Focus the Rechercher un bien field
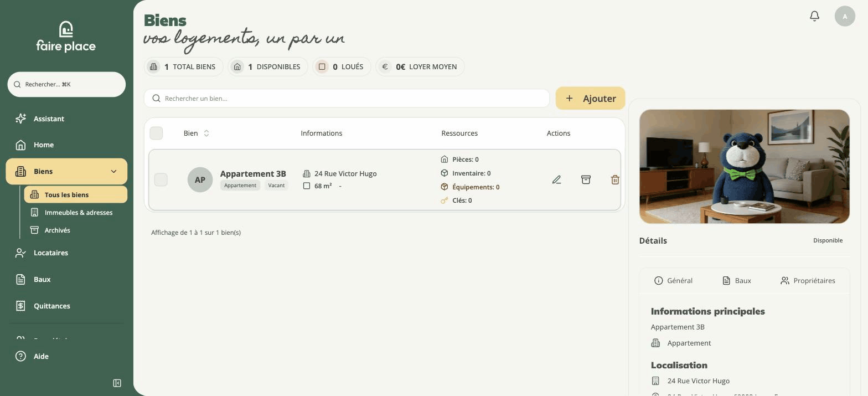This screenshot has height=396, width=868. pos(347,98)
